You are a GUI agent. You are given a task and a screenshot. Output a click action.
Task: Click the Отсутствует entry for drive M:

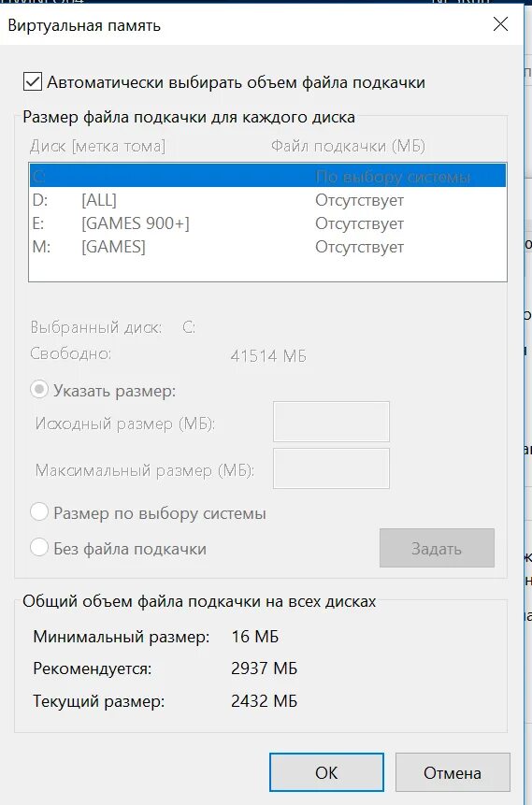tap(359, 247)
